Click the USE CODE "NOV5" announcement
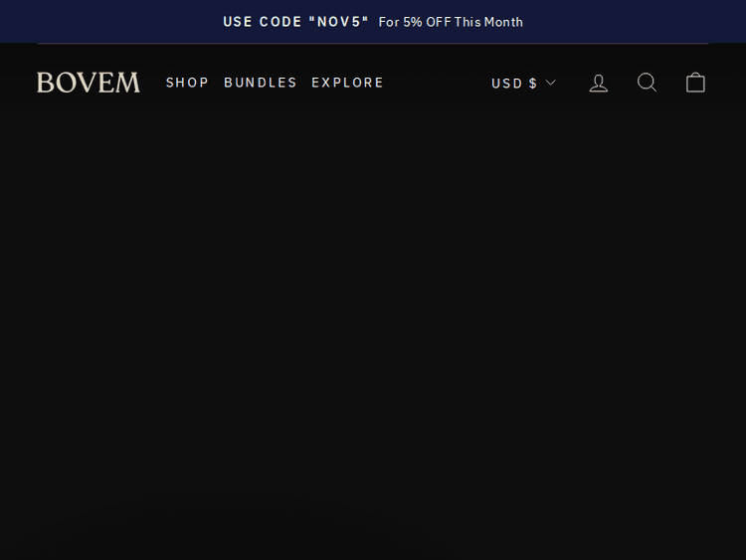 point(295,22)
